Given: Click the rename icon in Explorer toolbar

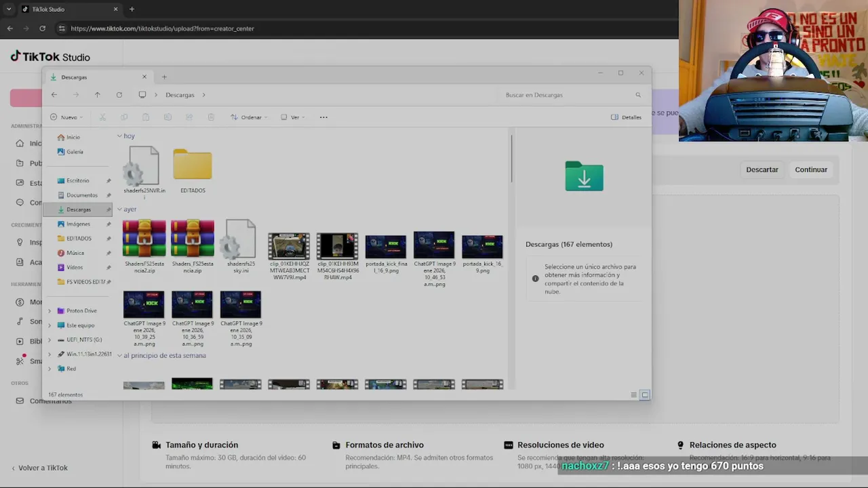Looking at the screenshot, I should (167, 117).
